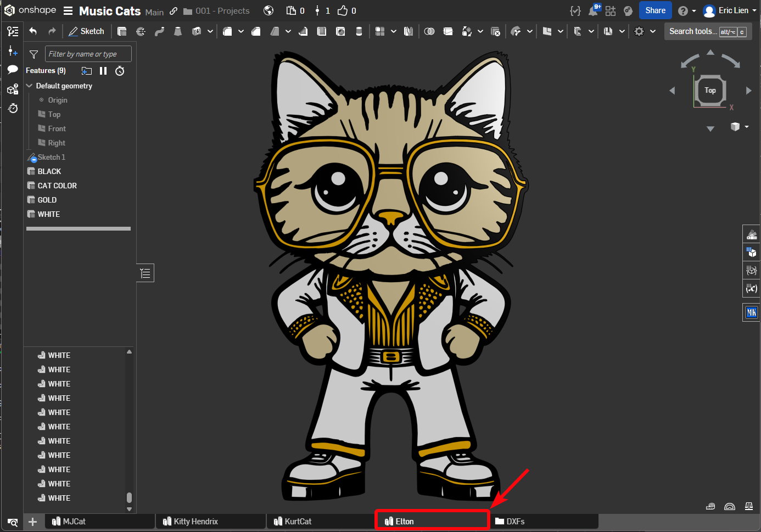Select the Fillet tool icon

coord(227,31)
